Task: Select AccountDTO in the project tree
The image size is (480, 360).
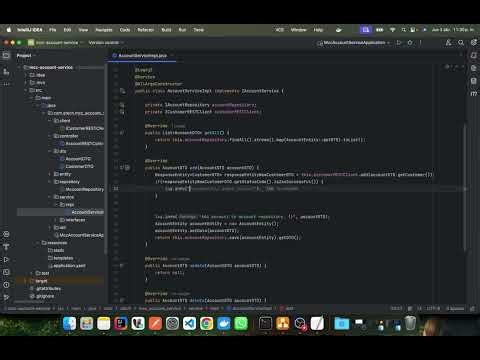Action: tap(75, 159)
